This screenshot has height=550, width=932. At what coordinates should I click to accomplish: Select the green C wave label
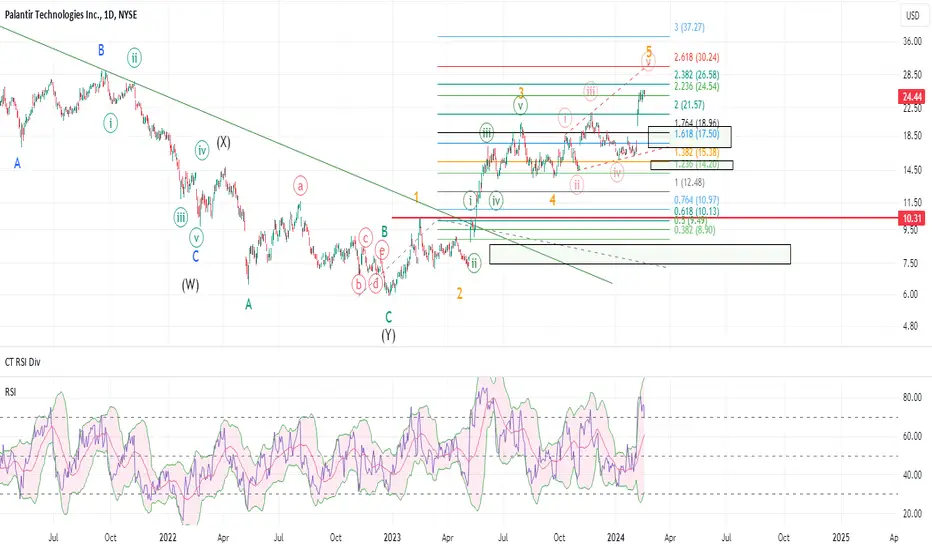pyautogui.click(x=388, y=317)
